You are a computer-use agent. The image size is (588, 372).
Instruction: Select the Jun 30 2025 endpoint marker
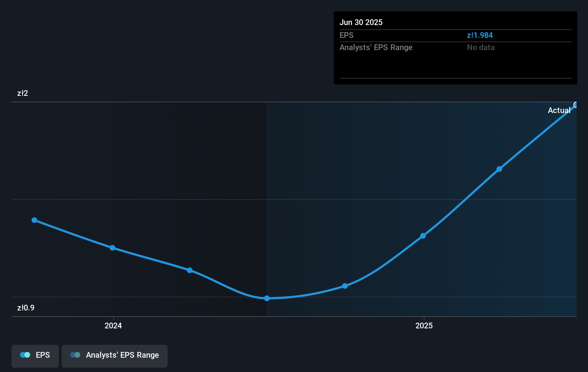576,105
